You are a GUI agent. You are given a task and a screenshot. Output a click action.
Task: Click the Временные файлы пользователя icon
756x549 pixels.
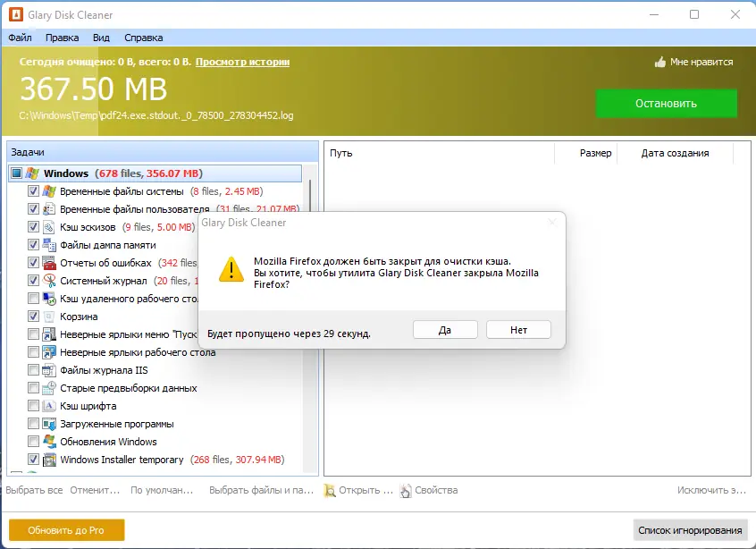[x=49, y=209]
